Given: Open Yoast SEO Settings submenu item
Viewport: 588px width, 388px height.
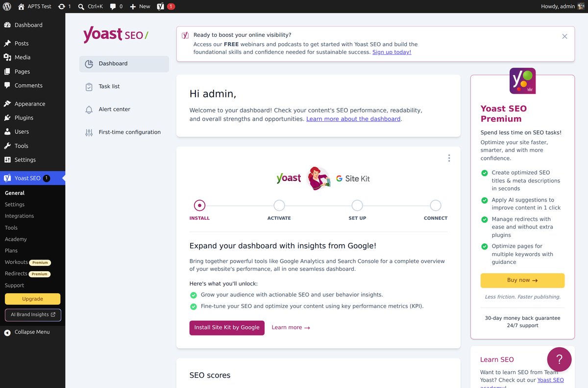Looking at the screenshot, I should [15, 205].
